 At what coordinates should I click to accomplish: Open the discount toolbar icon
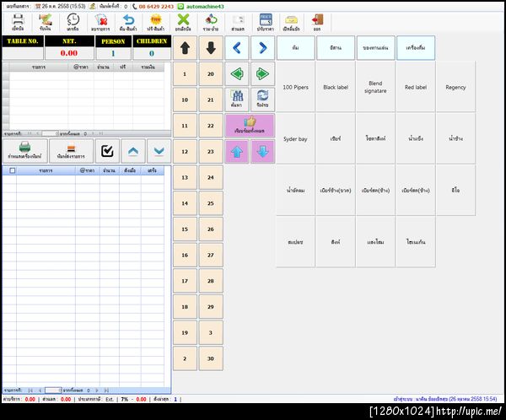point(238,22)
